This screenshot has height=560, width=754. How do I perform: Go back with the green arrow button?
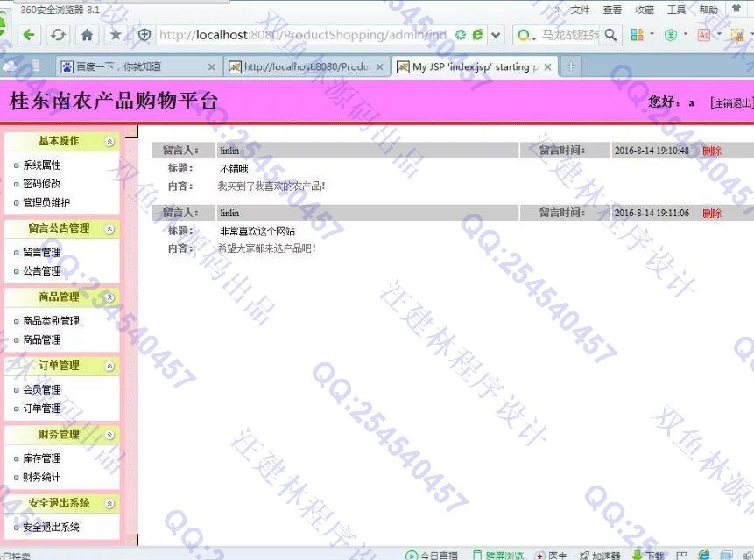tap(29, 35)
